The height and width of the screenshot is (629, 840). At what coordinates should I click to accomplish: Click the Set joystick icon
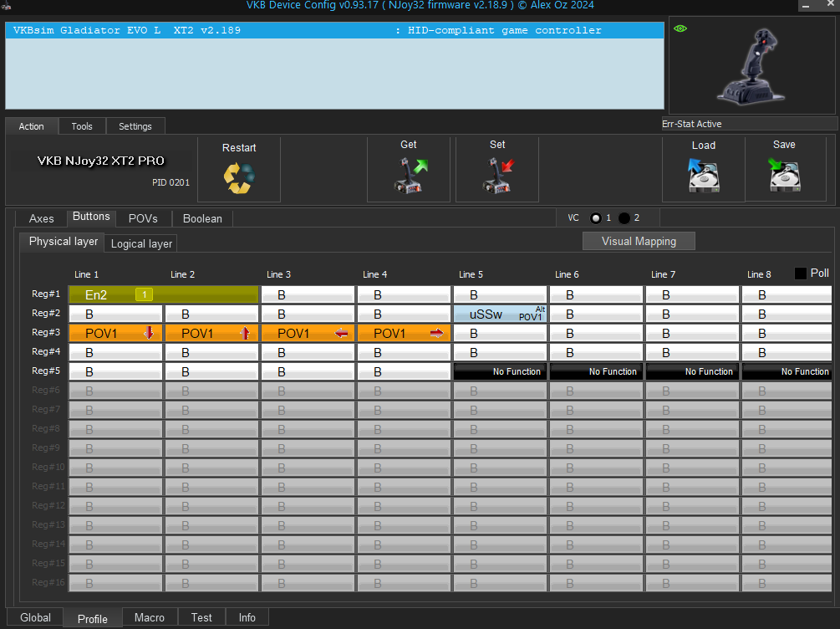(499, 176)
